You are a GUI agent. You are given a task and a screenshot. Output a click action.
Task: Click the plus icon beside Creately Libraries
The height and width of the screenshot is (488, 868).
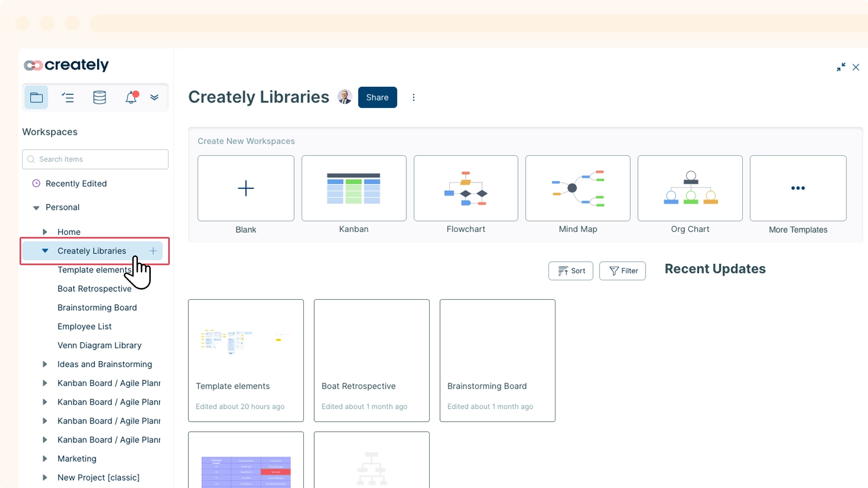tap(153, 251)
